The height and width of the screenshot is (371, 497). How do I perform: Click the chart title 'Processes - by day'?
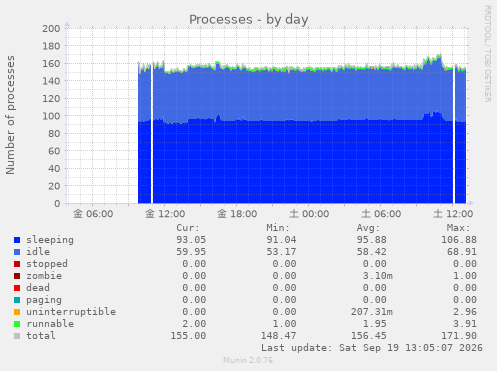(x=249, y=20)
